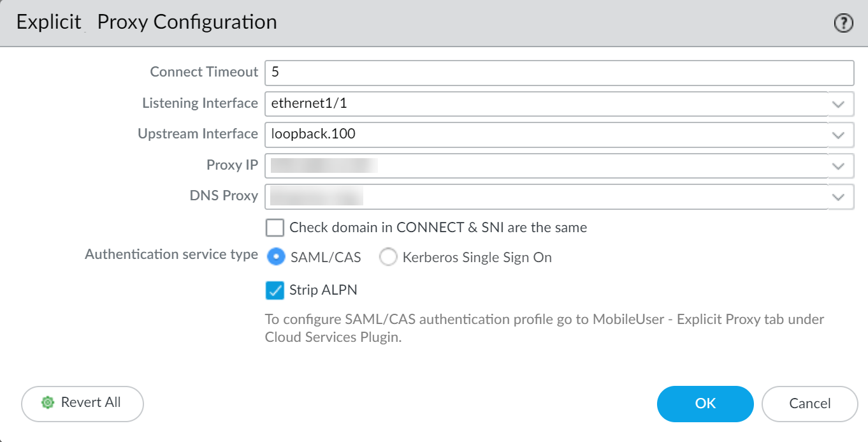Click the gear icon on Revert All

(47, 402)
